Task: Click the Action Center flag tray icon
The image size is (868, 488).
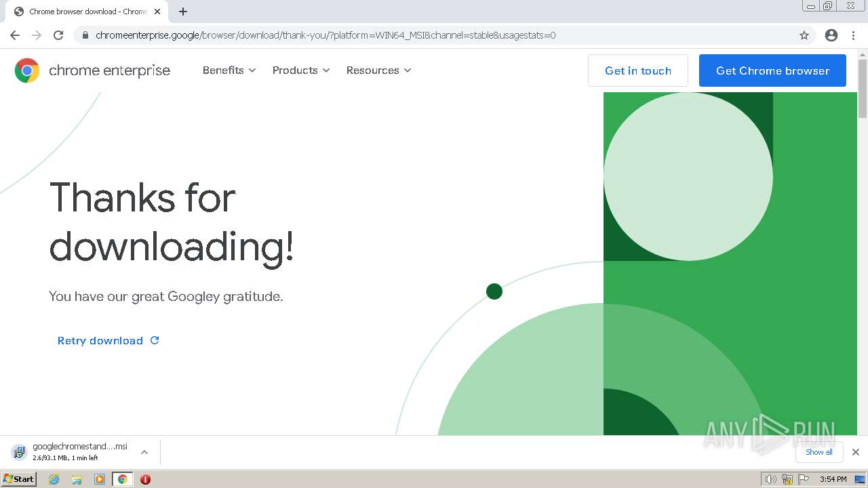Action: [804, 479]
